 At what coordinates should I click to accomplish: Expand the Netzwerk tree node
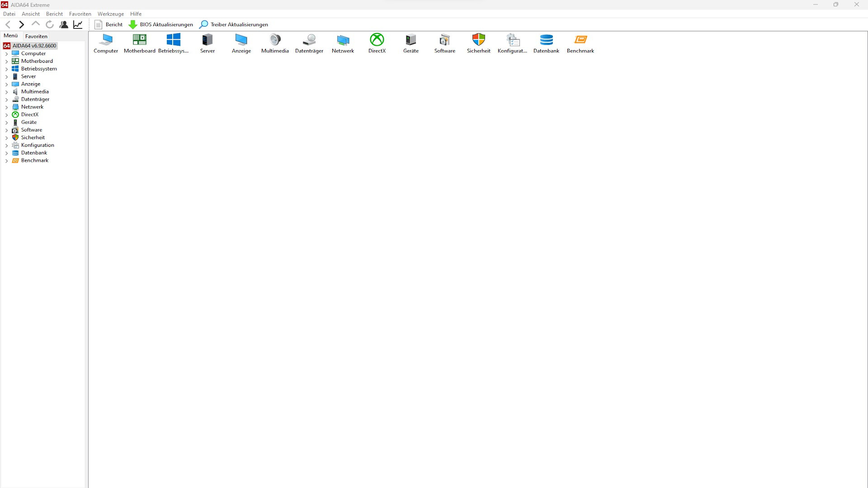click(x=7, y=107)
